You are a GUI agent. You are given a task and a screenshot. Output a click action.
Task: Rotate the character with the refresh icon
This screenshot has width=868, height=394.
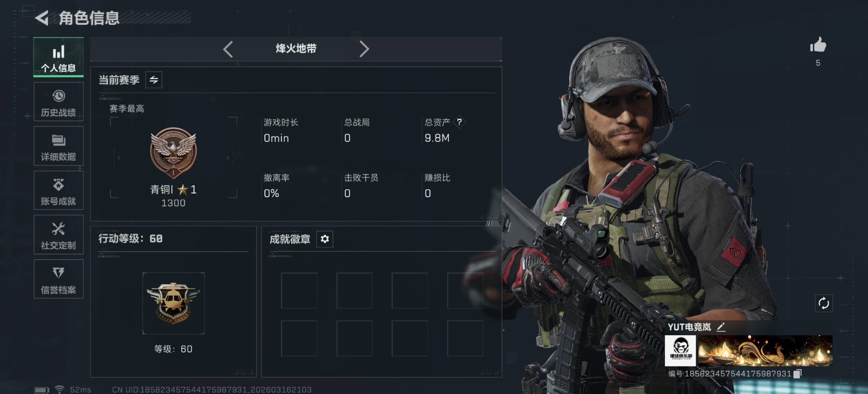tap(824, 303)
